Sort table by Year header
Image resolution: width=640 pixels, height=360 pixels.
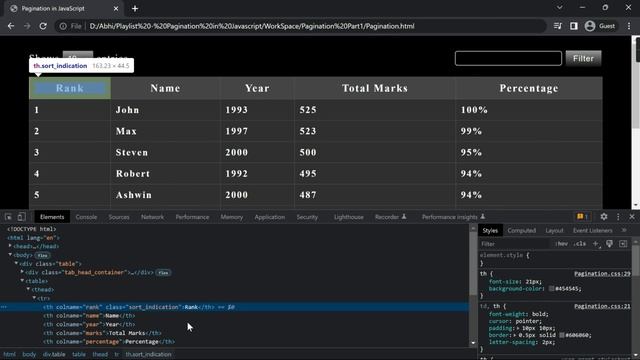click(x=257, y=88)
